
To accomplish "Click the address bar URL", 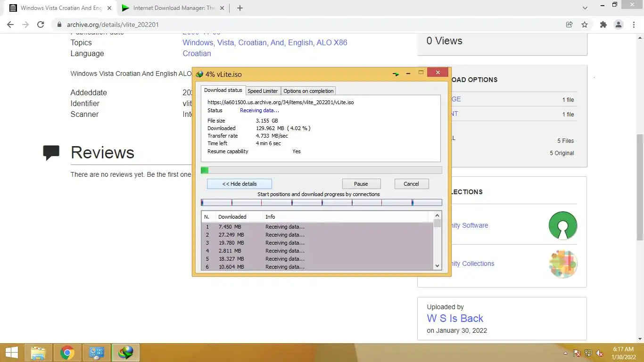I will (113, 25).
